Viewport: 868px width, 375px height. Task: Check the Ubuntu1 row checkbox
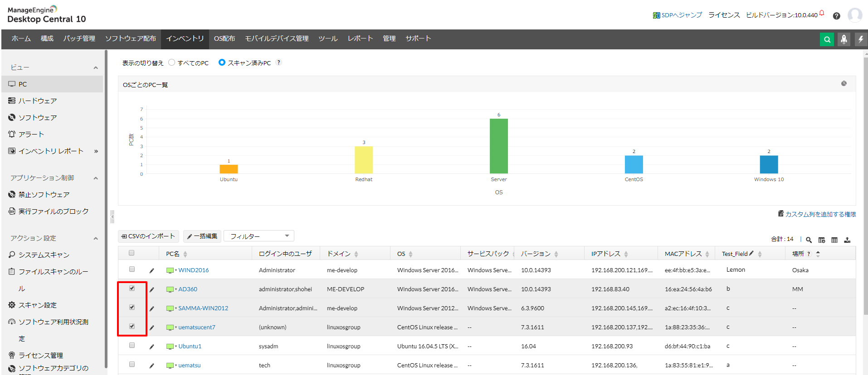pos(132,346)
